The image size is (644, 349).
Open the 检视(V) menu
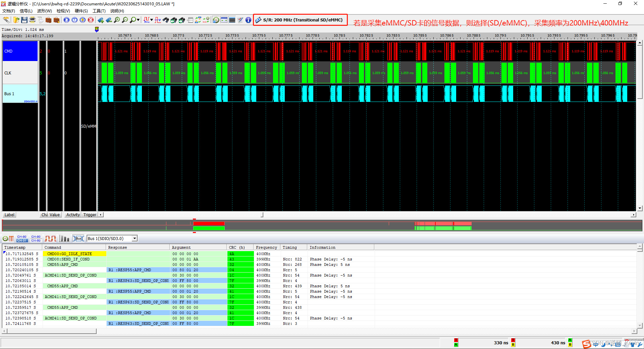point(63,11)
